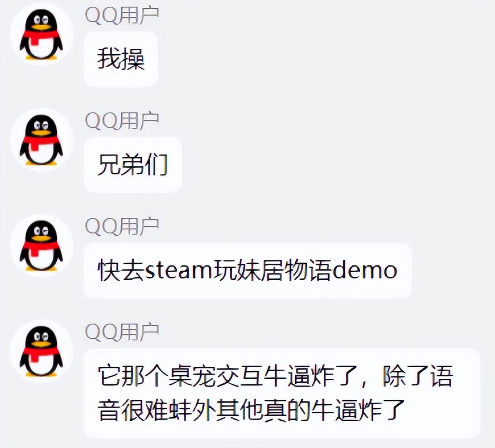Click avatar beside the steam demo message
Image resolution: width=495 pixels, height=448 pixels.
pos(41,245)
